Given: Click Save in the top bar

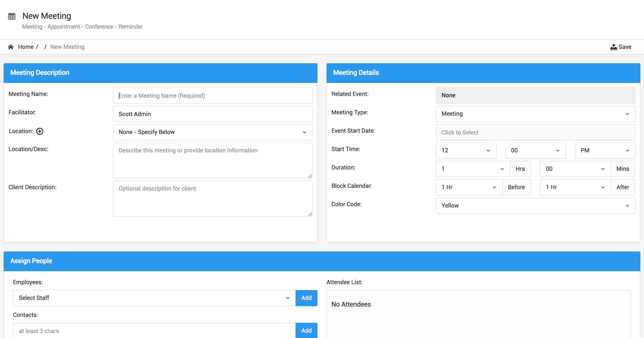Looking at the screenshot, I should point(625,47).
